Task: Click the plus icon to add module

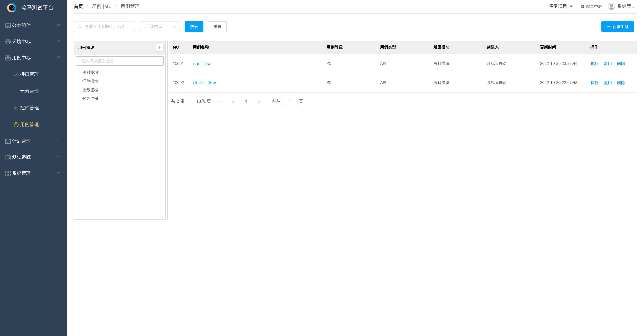Action: point(159,48)
